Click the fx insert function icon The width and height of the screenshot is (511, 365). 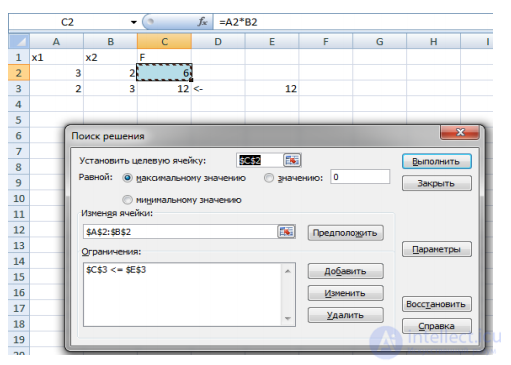pyautogui.click(x=202, y=22)
